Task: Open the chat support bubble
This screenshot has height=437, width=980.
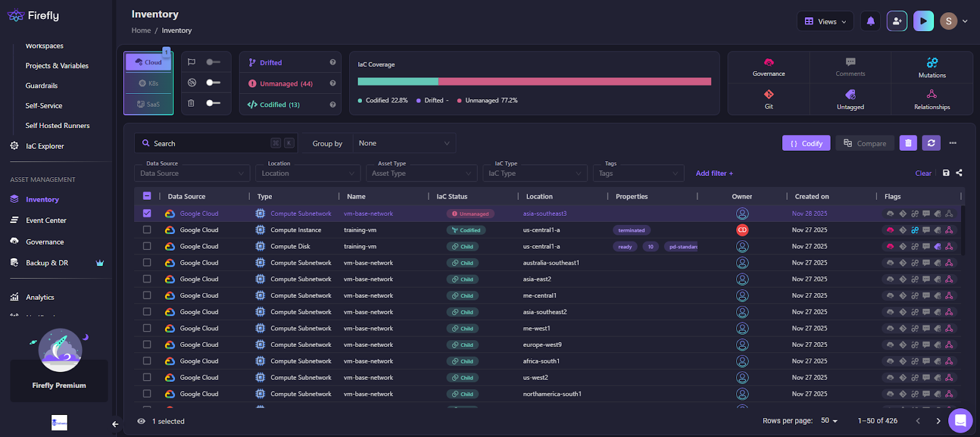Action: coord(960,420)
